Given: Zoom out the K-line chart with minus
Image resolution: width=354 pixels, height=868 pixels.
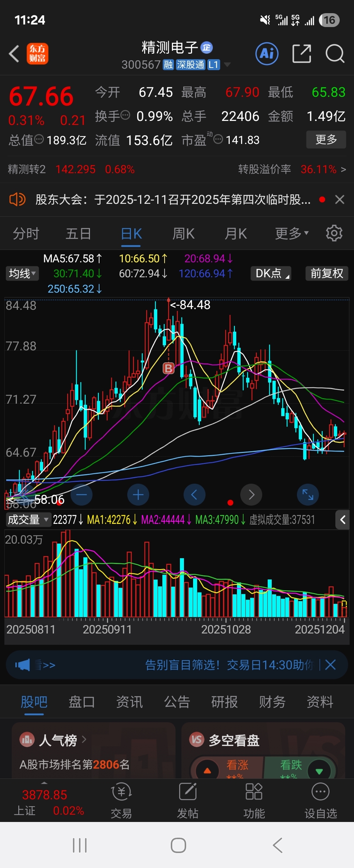Looking at the screenshot, I should click(x=82, y=495).
